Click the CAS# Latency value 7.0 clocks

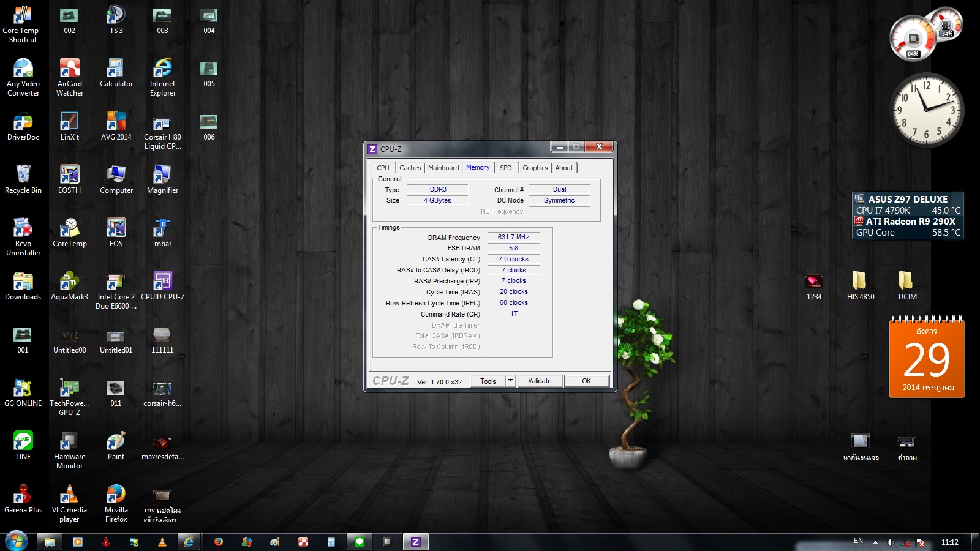(x=513, y=259)
